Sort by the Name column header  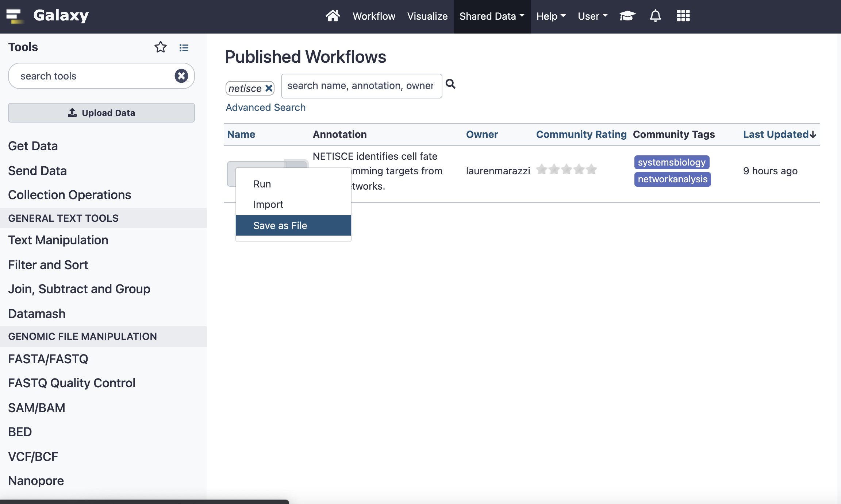[x=241, y=135]
